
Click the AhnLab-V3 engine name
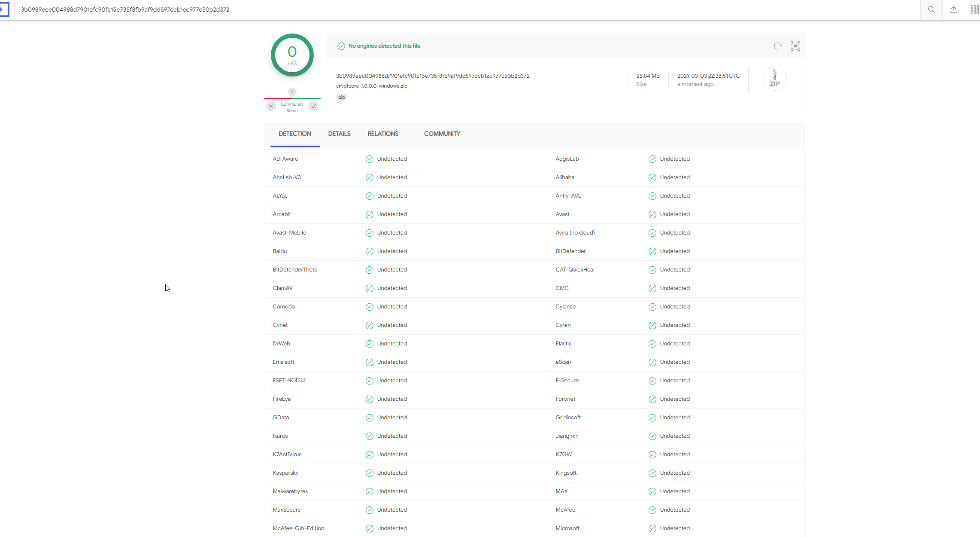pyautogui.click(x=287, y=177)
